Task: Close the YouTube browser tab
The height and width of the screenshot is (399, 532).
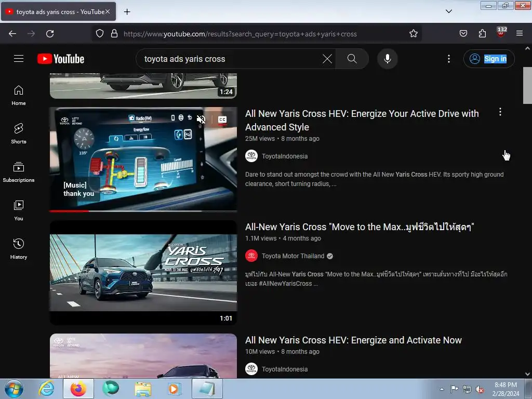Action: click(108, 11)
